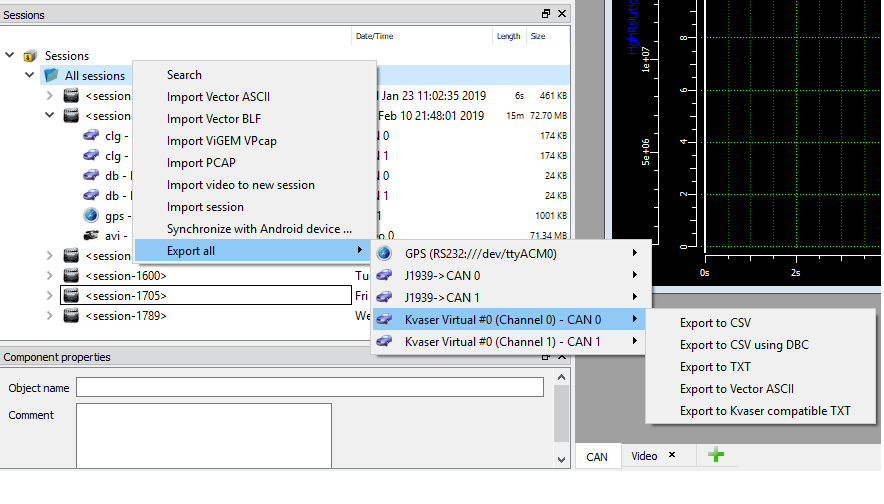Choose Export to TXT

tap(761, 367)
